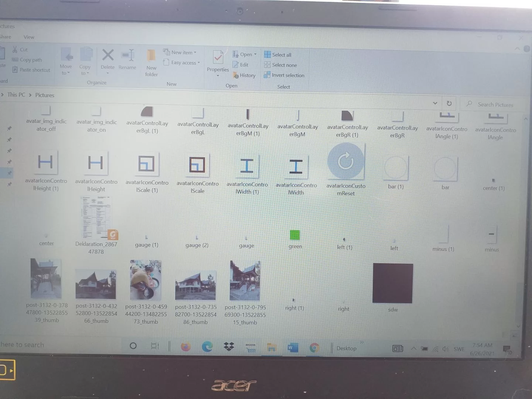
Task: Open Dropbox from the taskbar
Action: (229, 347)
